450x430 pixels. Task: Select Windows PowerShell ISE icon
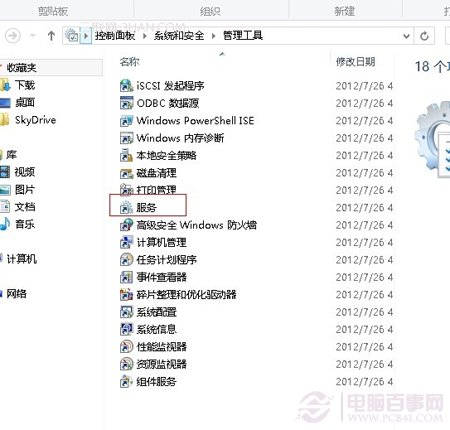point(126,120)
